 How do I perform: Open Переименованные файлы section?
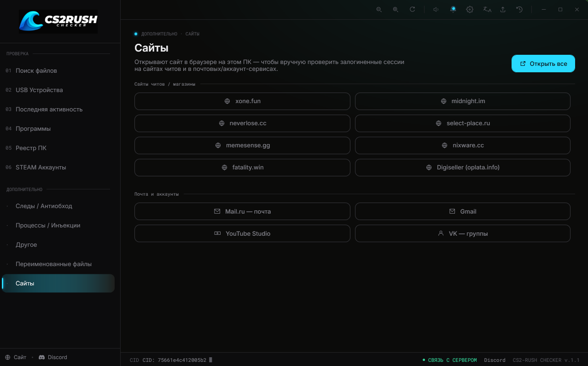[58, 264]
